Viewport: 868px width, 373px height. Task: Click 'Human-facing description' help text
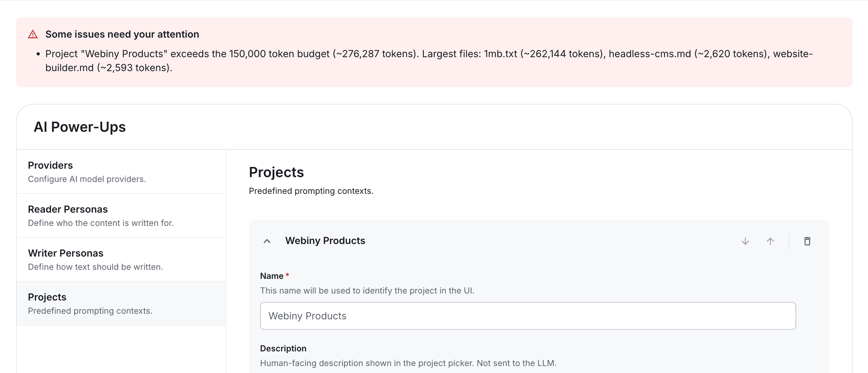tap(408, 363)
